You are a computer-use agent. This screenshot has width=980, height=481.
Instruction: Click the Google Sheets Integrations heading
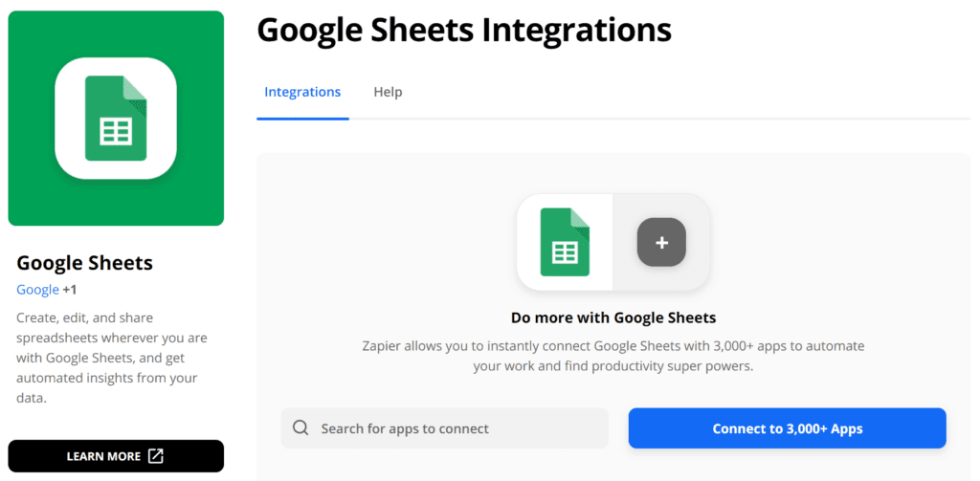tap(464, 30)
